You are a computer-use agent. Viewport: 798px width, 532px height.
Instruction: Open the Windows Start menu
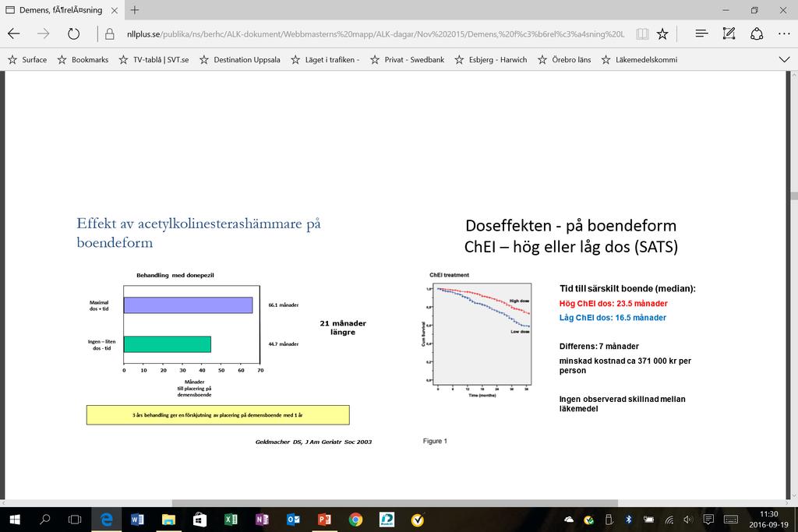tap(15, 520)
